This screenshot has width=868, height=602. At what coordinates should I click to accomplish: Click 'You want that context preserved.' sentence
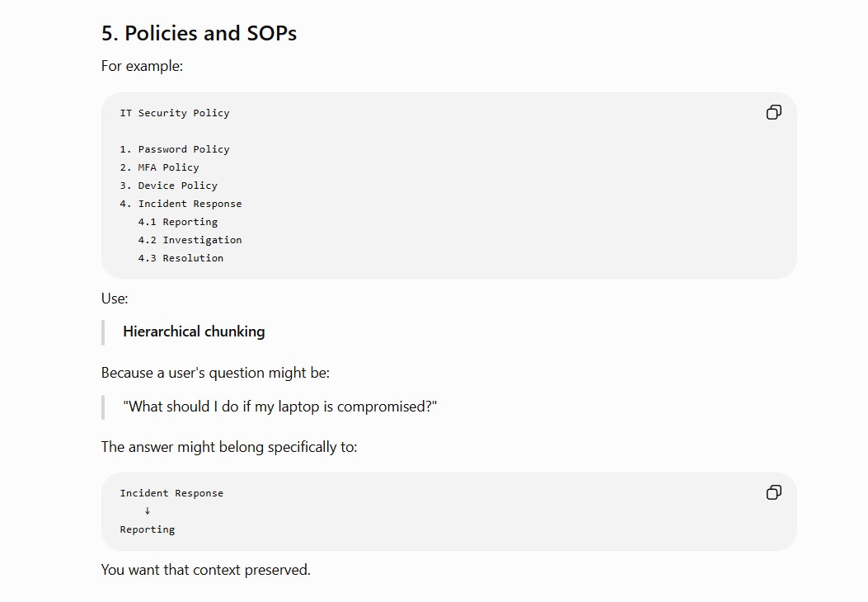206,570
